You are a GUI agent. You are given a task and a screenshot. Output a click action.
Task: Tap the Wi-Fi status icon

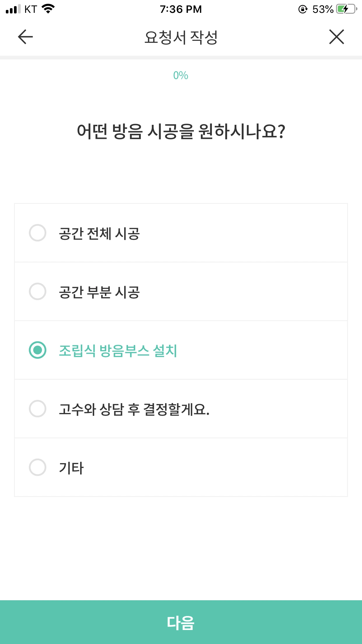(x=48, y=9)
